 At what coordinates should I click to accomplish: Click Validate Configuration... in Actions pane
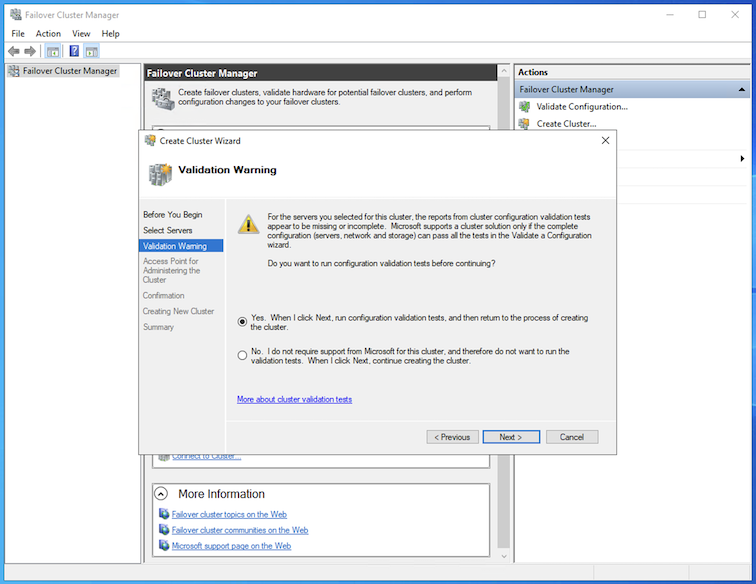pyautogui.click(x=582, y=107)
